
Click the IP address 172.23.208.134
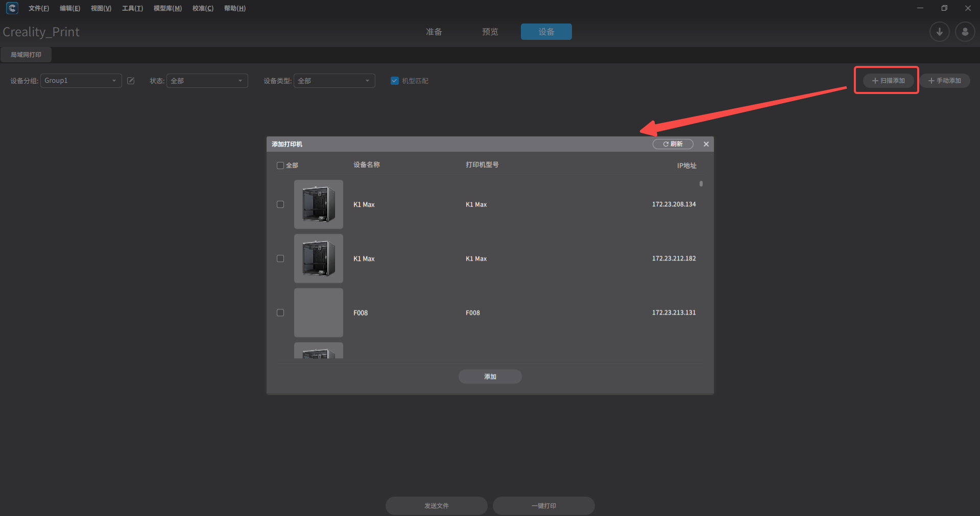(674, 204)
